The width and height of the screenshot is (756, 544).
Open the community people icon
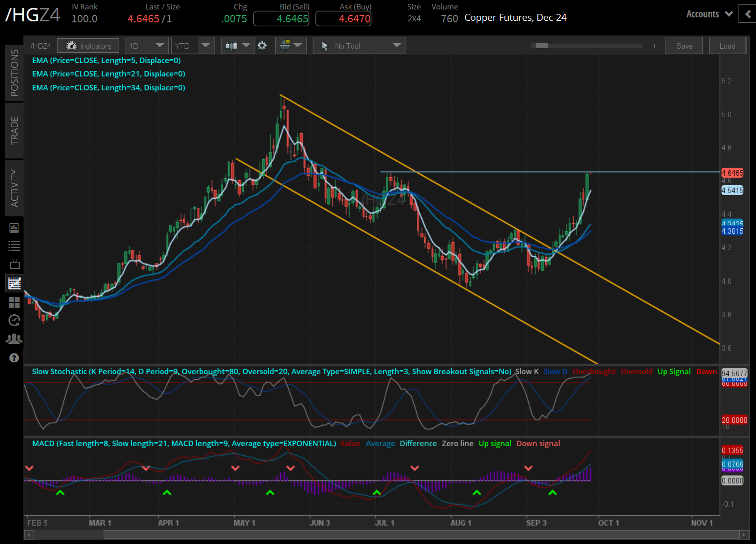coord(14,339)
